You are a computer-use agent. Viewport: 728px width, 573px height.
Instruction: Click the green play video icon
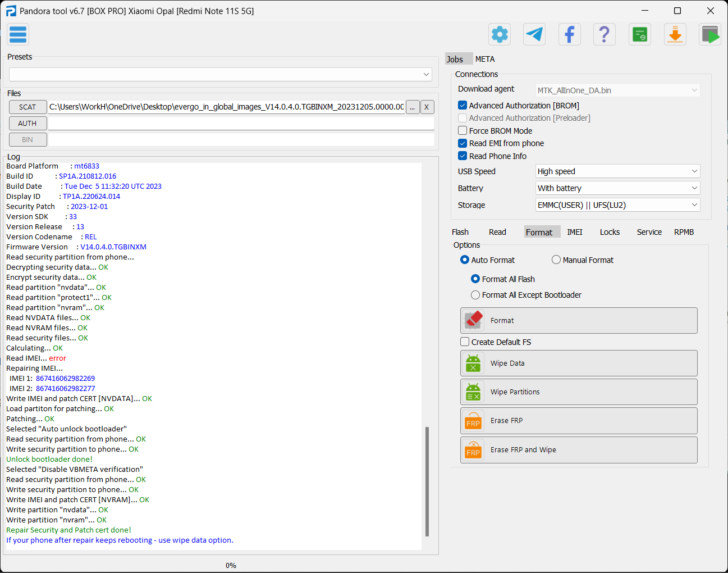(710, 34)
